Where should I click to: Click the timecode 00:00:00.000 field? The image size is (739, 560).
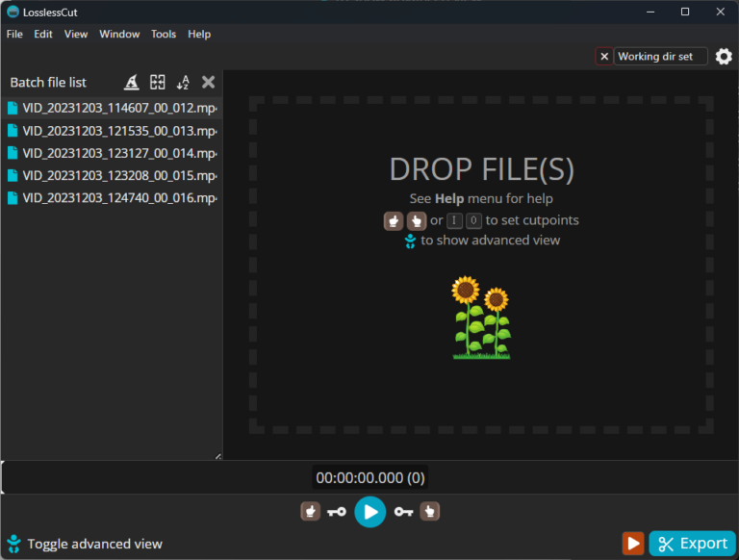[370, 477]
